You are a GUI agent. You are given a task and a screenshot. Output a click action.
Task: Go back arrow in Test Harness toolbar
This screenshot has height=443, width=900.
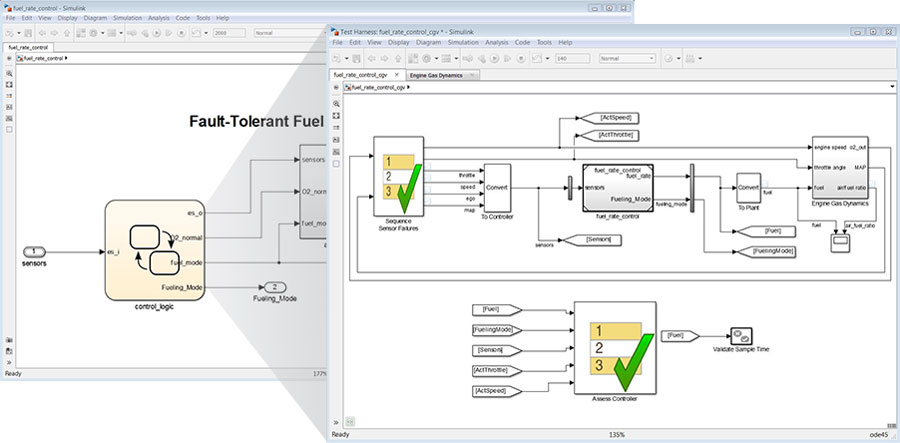click(x=371, y=59)
